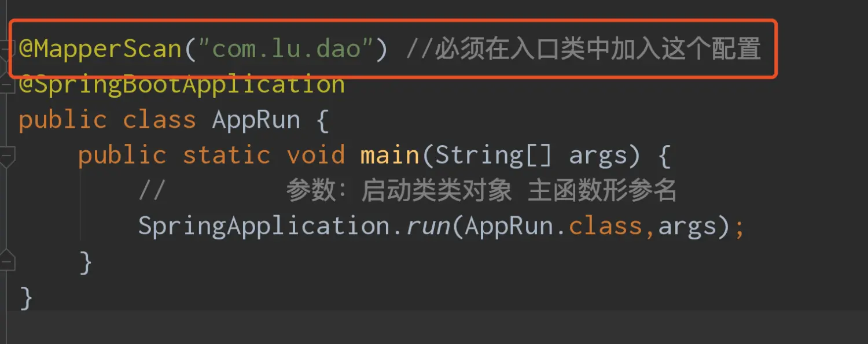The image size is (868, 344).
Task: Place cursor on the @MapperScan annotation
Action: (x=100, y=49)
